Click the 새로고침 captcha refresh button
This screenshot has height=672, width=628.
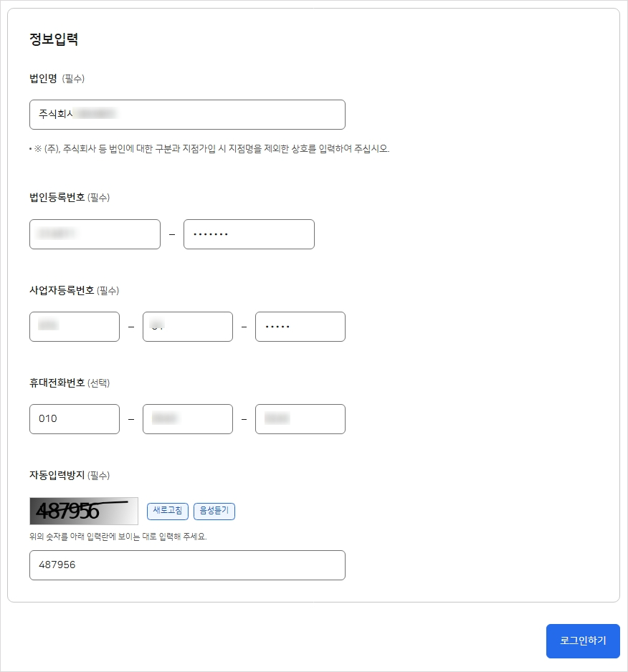tap(168, 511)
